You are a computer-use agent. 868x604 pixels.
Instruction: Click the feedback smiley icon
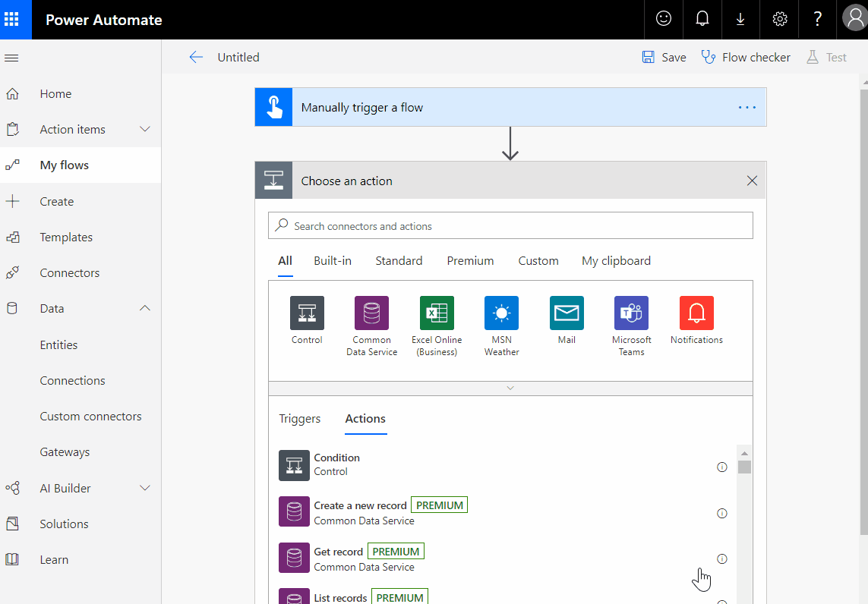[x=663, y=20]
